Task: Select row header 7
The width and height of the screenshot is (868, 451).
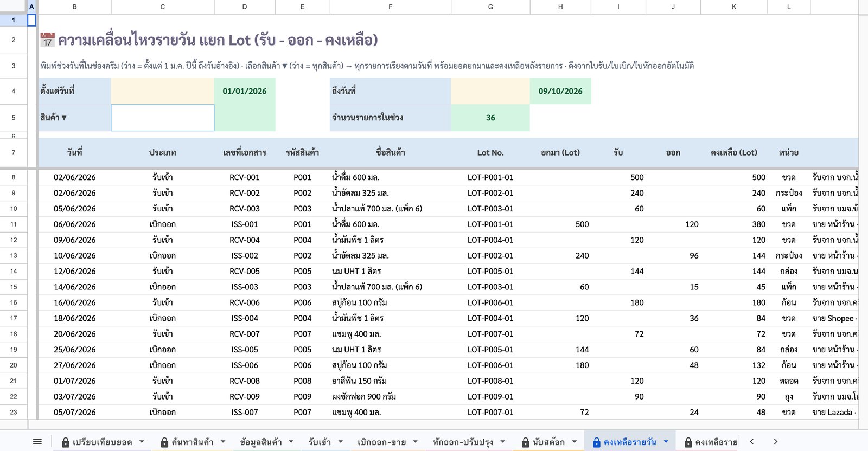Action: (x=14, y=153)
